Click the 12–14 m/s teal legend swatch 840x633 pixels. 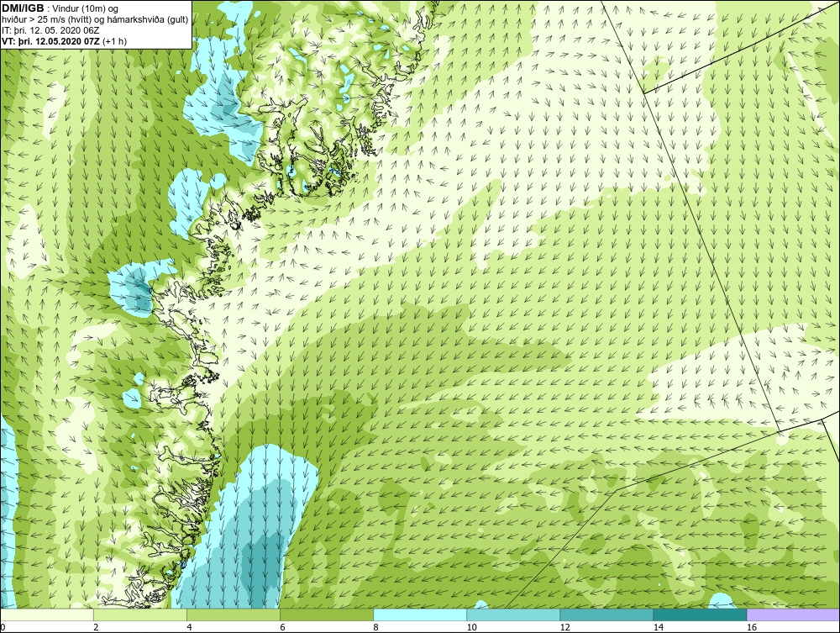(x=606, y=615)
